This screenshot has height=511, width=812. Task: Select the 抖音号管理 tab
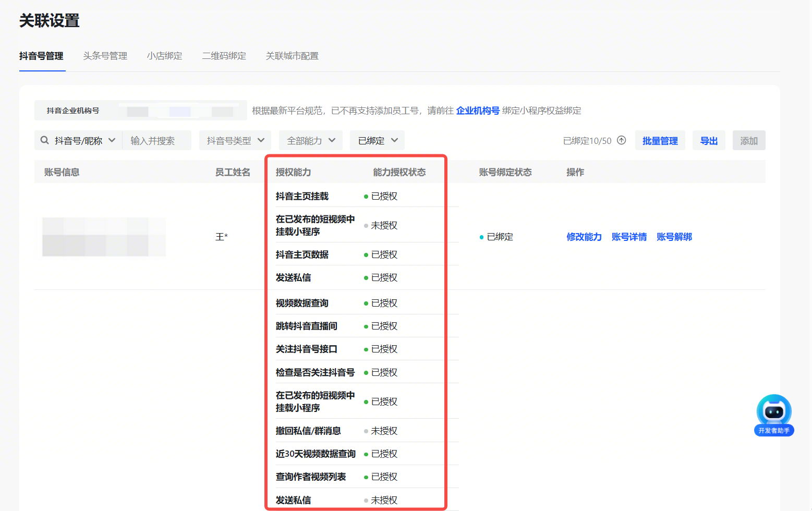(x=41, y=56)
